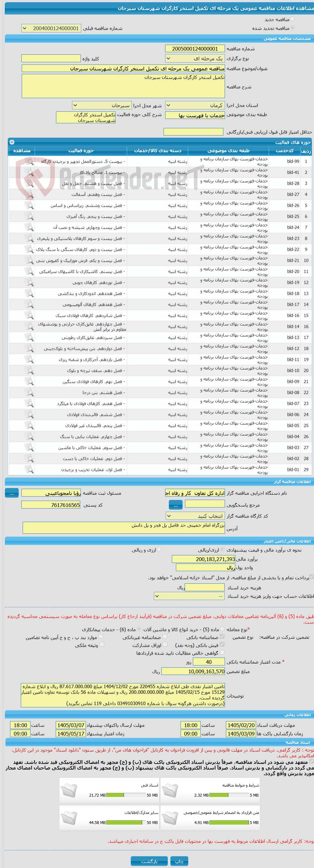Sort by ردیف column header
Viewport: 314px width, 868px height.
pos(306,151)
